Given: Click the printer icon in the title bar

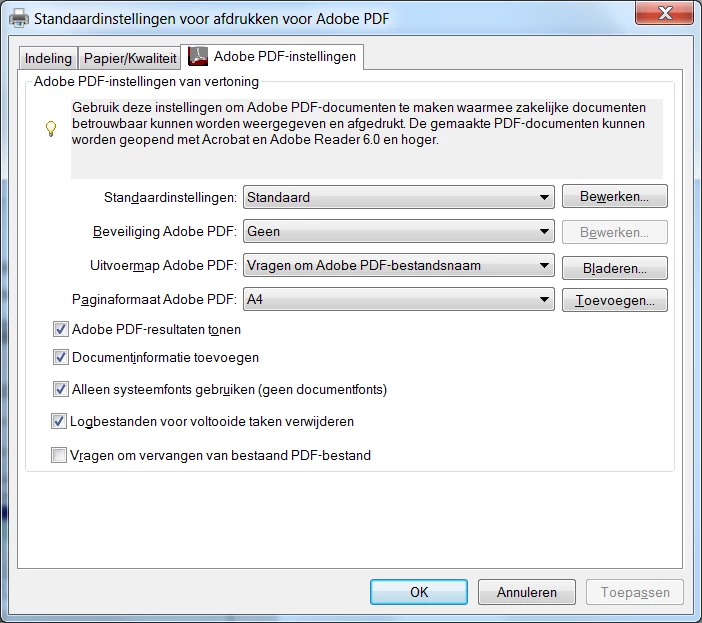Looking at the screenshot, I should (19, 18).
